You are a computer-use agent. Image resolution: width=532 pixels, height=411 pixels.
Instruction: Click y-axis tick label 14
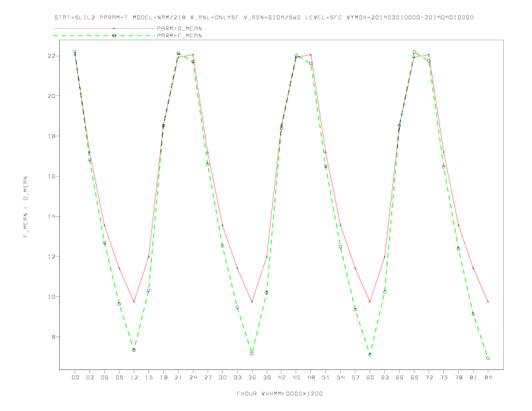point(52,216)
